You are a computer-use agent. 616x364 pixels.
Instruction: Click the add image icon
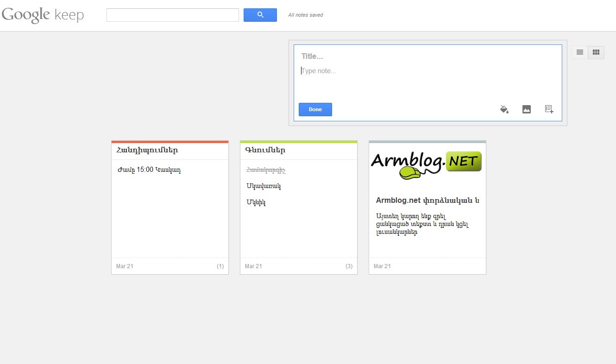527,109
